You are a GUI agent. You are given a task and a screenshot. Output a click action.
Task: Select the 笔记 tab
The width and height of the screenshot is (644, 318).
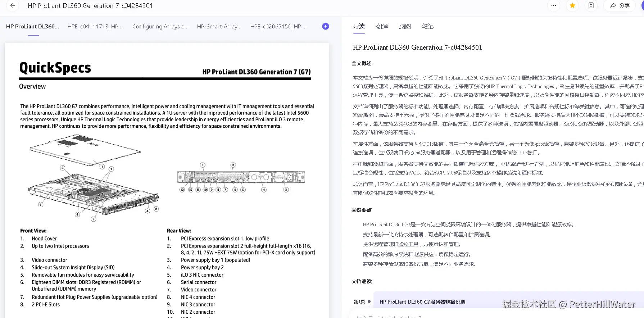(428, 26)
